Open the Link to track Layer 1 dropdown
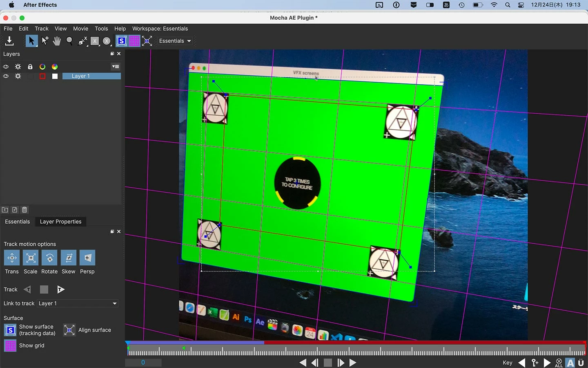 78,303
